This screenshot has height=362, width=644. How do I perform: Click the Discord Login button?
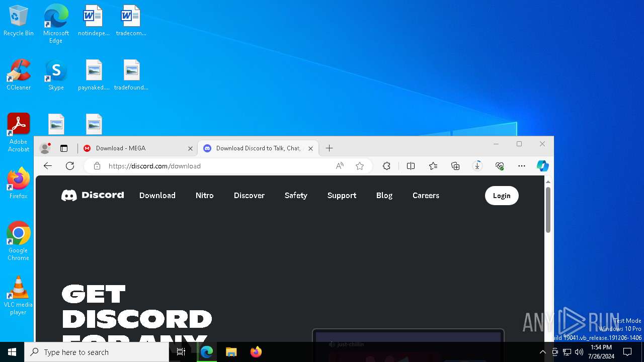pyautogui.click(x=502, y=196)
